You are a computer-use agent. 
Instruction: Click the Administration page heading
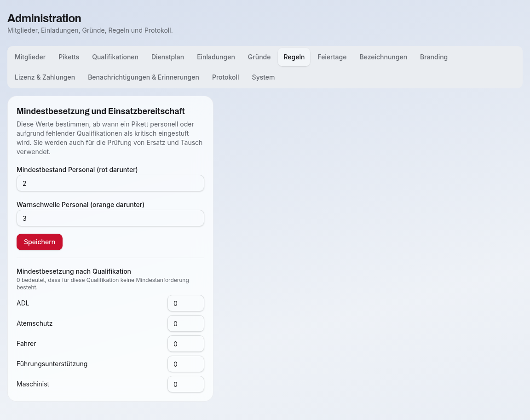[x=44, y=18]
